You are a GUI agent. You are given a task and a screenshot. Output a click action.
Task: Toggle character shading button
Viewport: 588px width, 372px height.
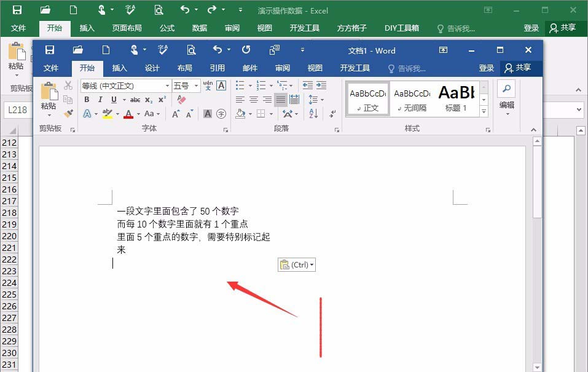(208, 114)
